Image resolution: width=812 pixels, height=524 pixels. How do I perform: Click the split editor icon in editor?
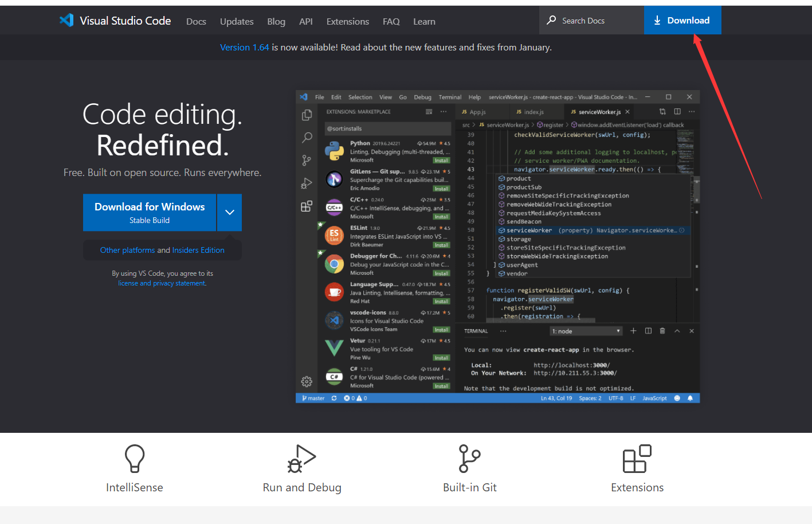pyautogui.click(x=677, y=112)
